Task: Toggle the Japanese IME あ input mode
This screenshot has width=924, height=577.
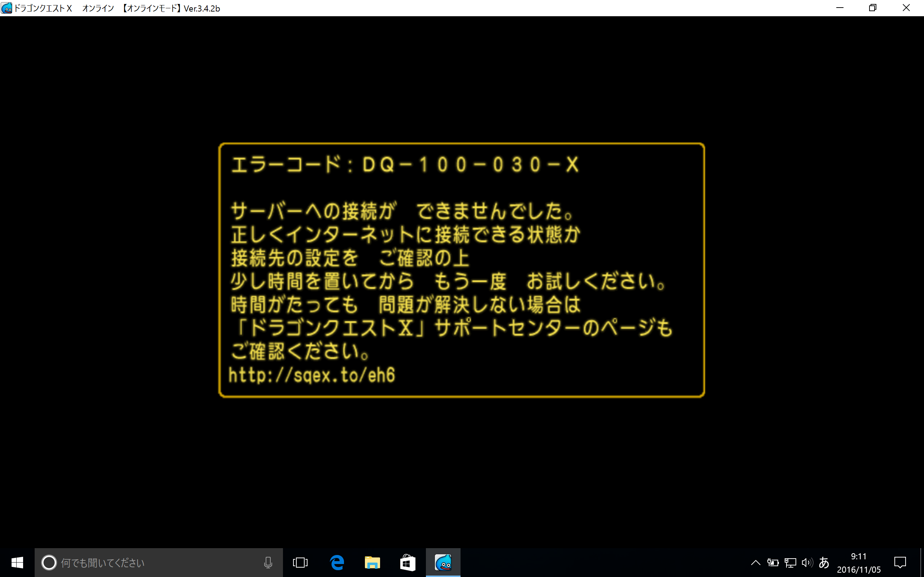Action: pyautogui.click(x=824, y=563)
